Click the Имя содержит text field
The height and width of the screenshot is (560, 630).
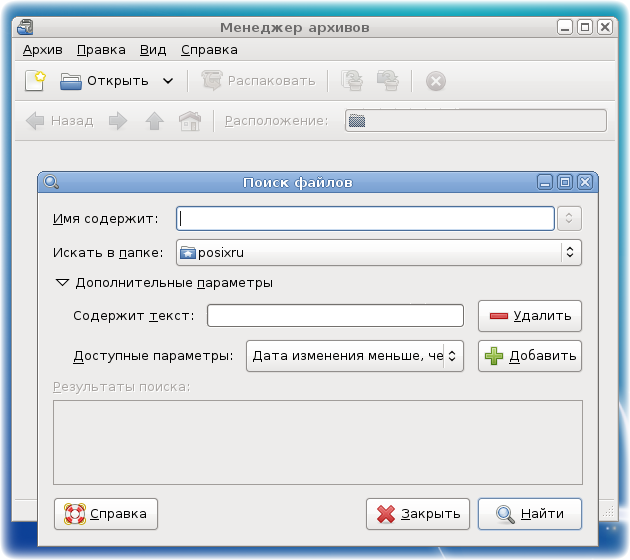pos(365,219)
